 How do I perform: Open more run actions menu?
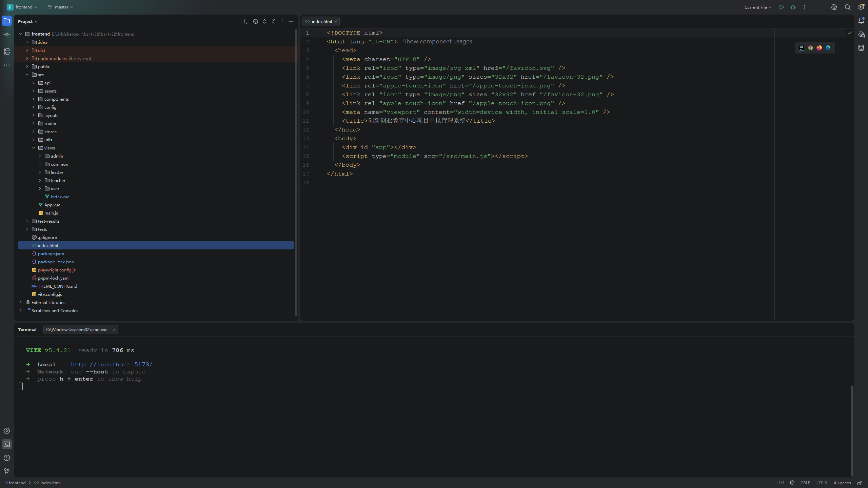click(805, 7)
